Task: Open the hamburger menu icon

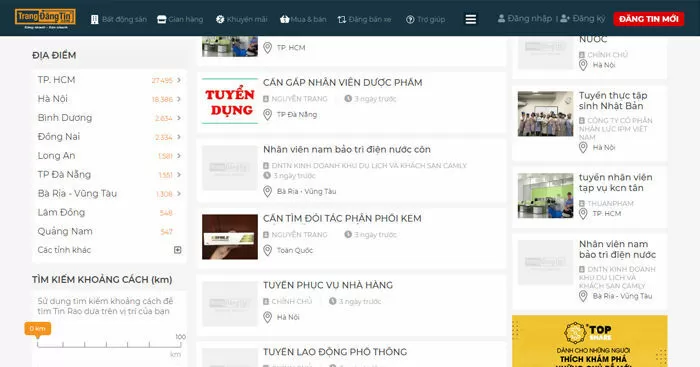Action: [x=471, y=19]
